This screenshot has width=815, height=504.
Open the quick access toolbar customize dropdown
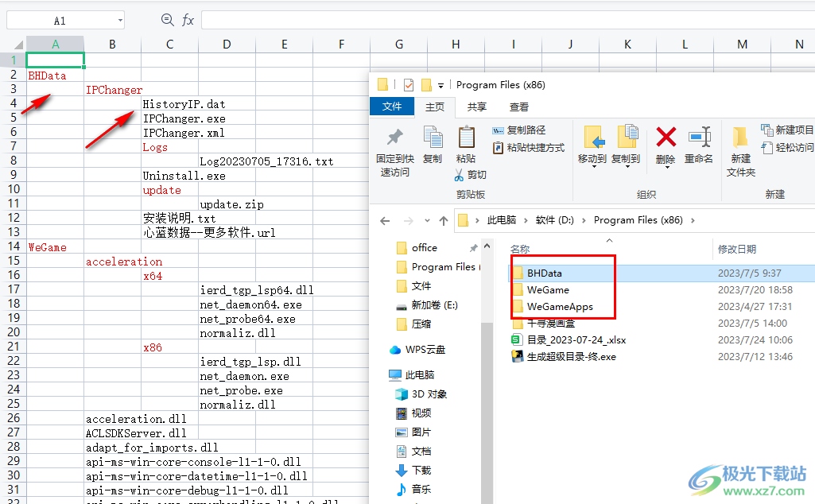[440, 85]
